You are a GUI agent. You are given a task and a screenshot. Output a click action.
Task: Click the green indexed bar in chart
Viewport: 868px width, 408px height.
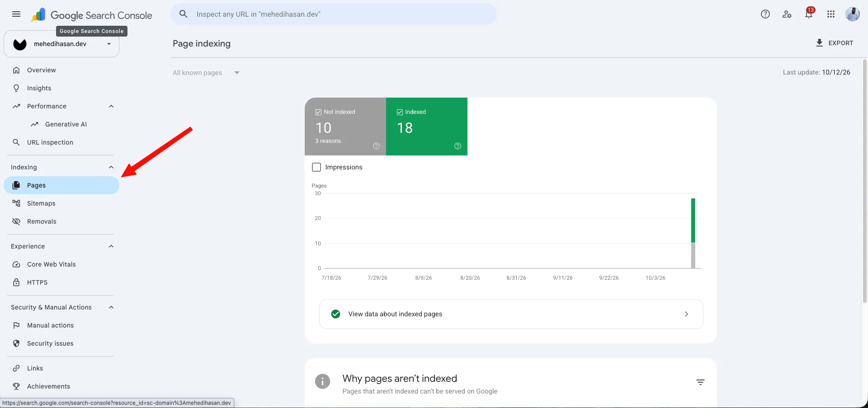click(693, 220)
